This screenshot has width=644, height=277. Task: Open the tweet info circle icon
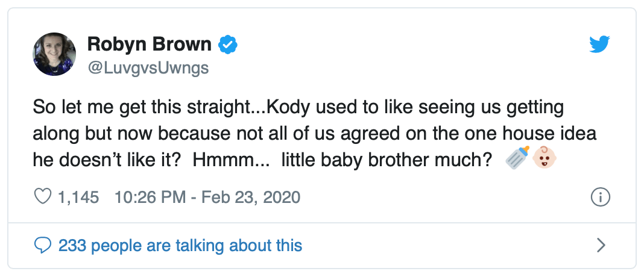coord(601,197)
